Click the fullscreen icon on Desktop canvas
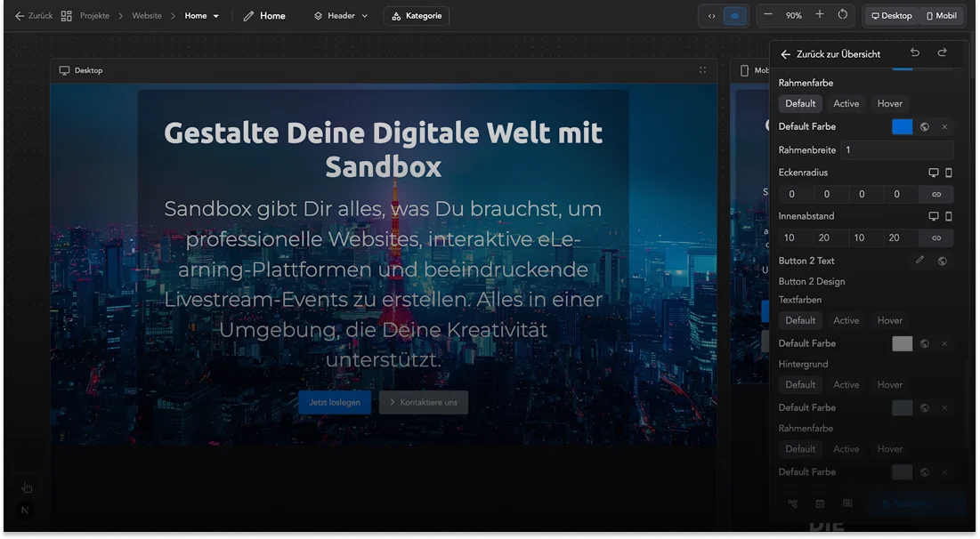Screen dimensions: 980x539 [702, 70]
